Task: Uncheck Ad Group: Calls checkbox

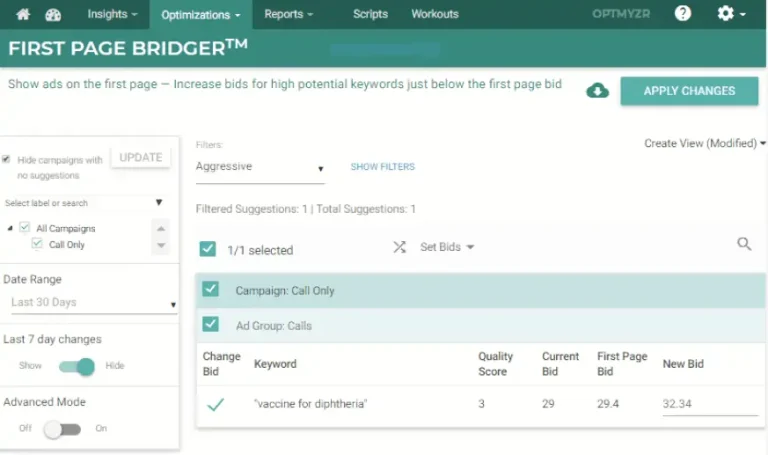Action: 211,325
